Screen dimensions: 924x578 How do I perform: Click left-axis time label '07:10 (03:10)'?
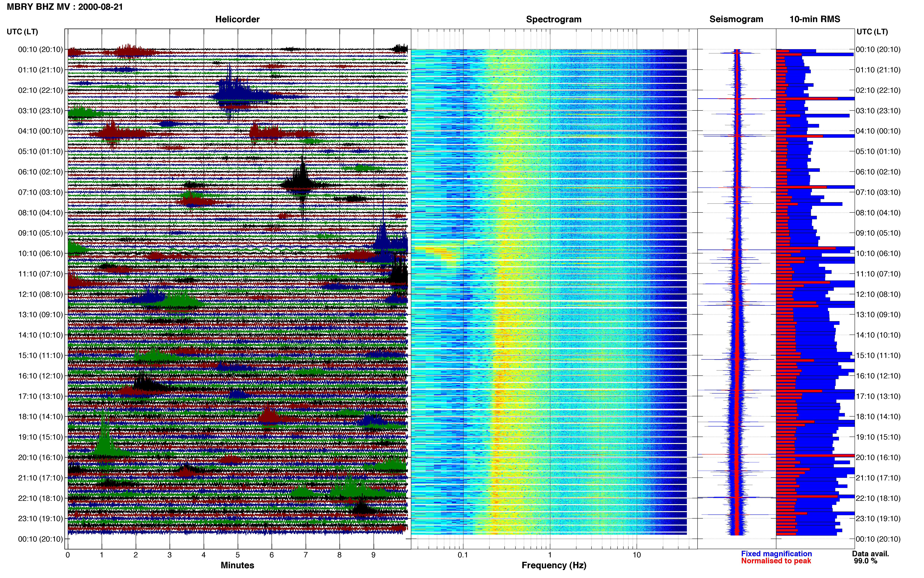point(41,192)
